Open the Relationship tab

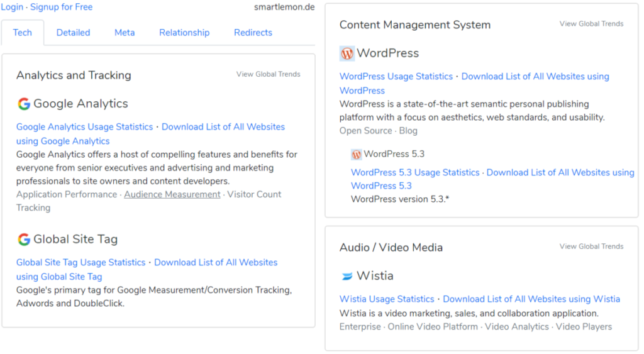[x=184, y=33]
